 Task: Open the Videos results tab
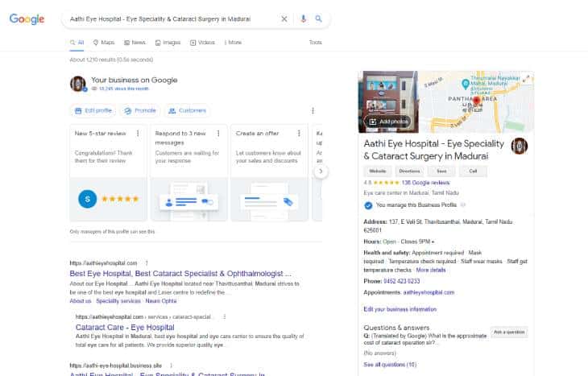pos(202,43)
